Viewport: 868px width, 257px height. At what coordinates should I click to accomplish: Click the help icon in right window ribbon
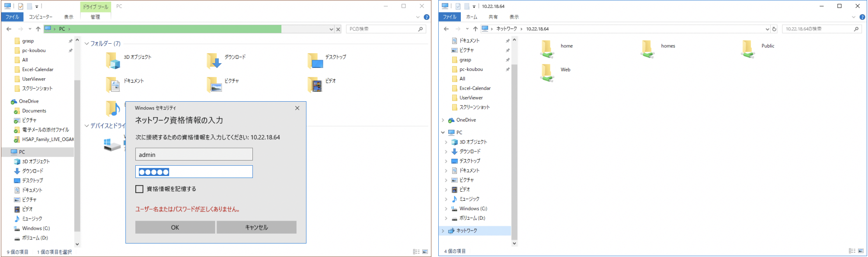click(x=862, y=17)
